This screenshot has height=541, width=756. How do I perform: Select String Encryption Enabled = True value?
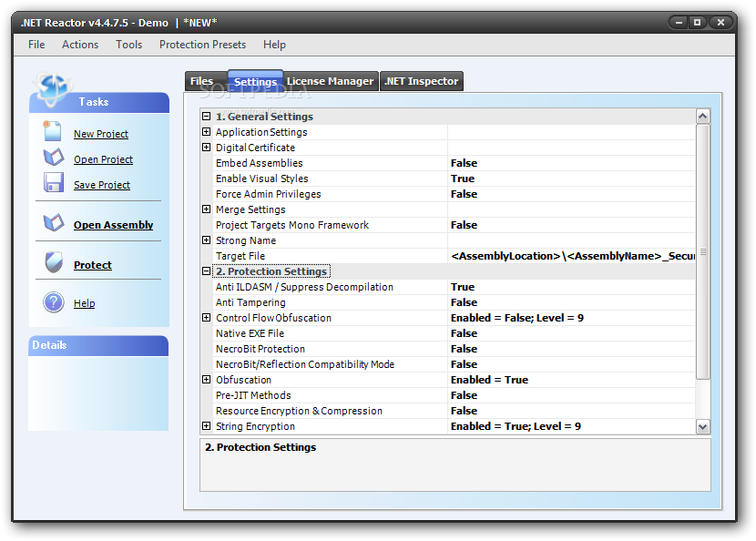[x=572, y=426]
